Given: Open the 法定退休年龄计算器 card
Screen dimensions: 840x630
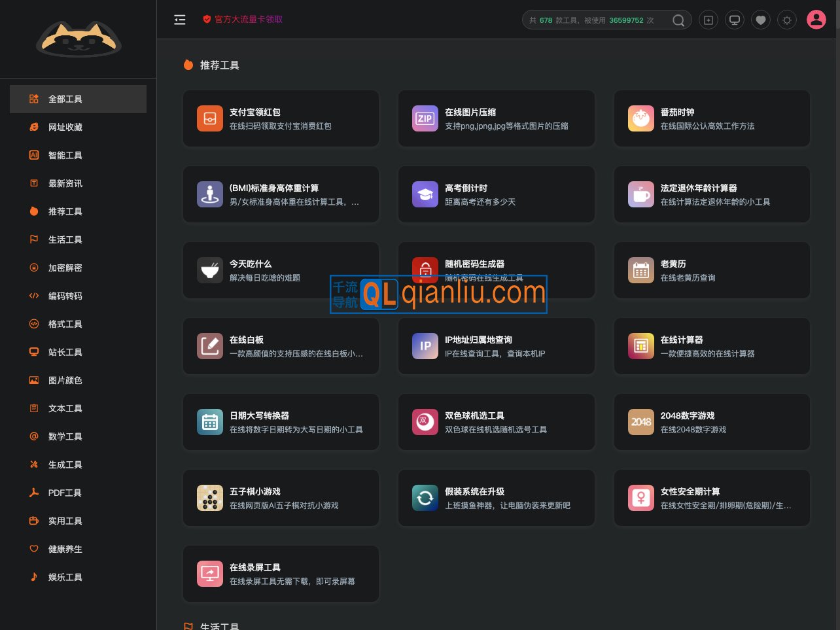Looking at the screenshot, I should (712, 194).
